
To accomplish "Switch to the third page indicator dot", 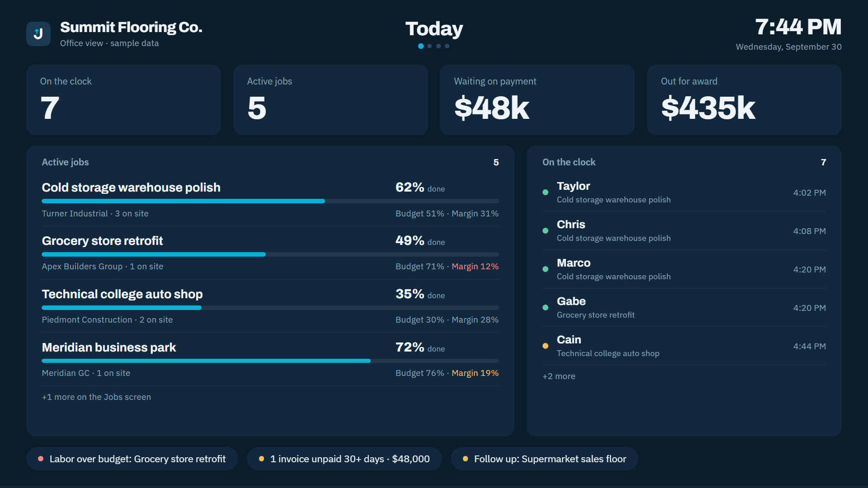I will point(439,46).
